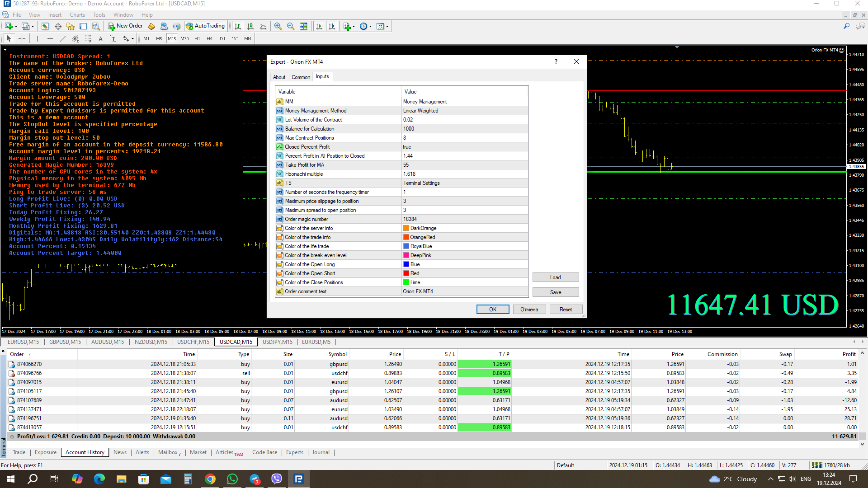
Task: Switch to the USDJPY,M15 chart tab
Action: tap(277, 342)
